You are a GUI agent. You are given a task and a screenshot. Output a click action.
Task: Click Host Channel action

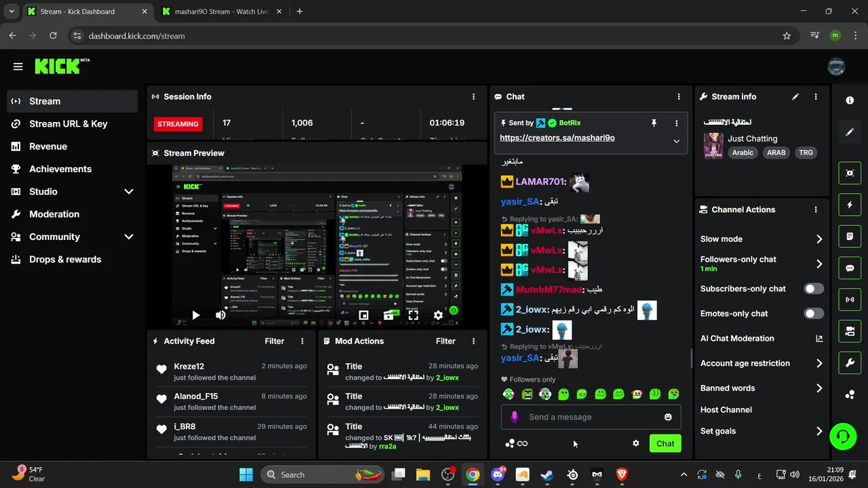[726, 409]
